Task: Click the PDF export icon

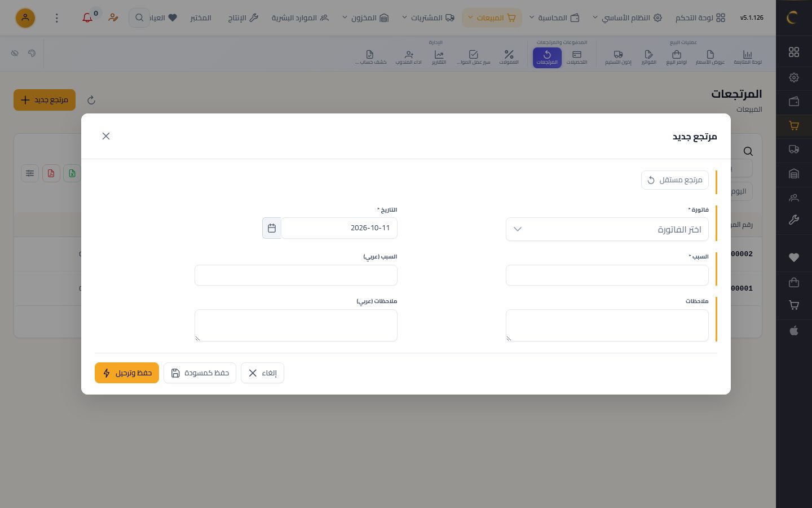Action: [x=51, y=173]
